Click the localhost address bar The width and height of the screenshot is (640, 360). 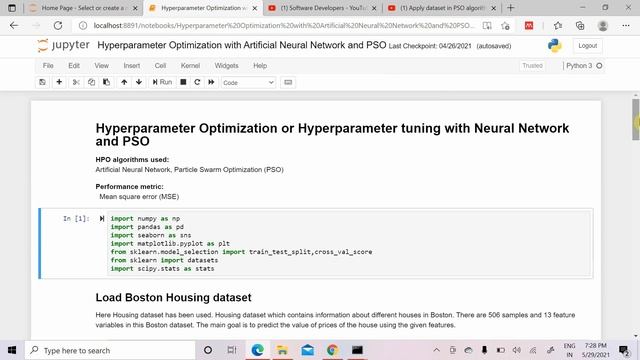(x=284, y=25)
